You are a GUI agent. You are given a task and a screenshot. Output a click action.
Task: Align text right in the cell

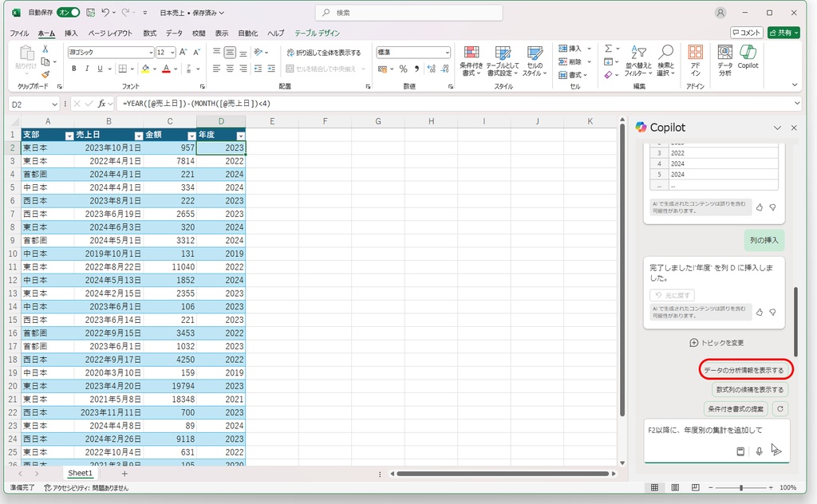pos(243,69)
